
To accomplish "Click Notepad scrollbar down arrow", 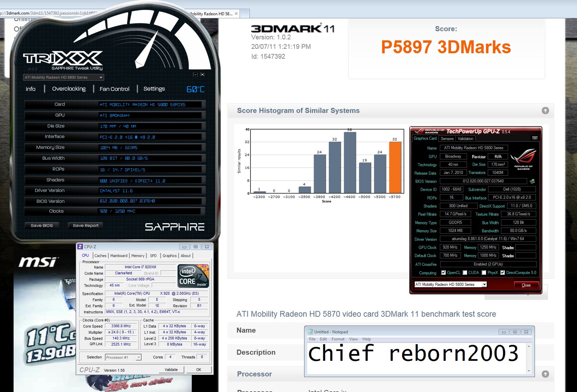I will tap(528, 371).
